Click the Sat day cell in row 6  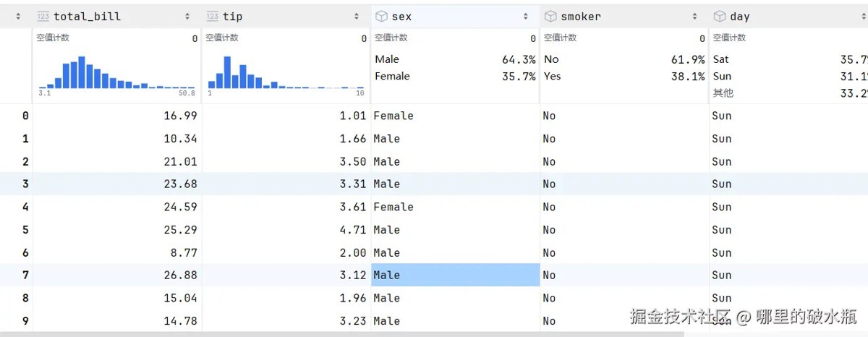(x=720, y=252)
